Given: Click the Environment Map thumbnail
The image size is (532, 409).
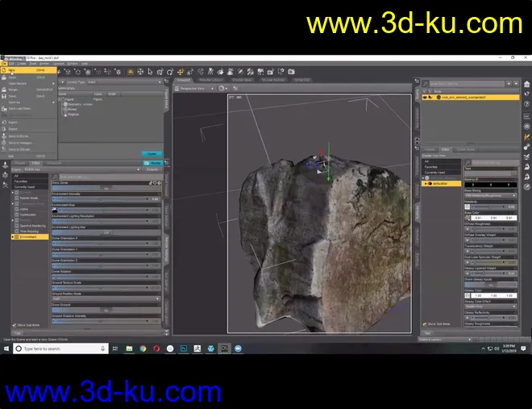Looking at the screenshot, I should [x=55, y=211].
